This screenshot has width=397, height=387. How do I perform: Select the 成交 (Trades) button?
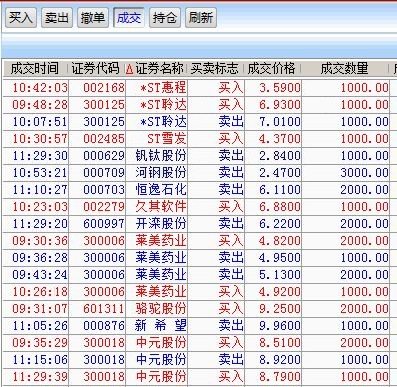click(x=129, y=18)
